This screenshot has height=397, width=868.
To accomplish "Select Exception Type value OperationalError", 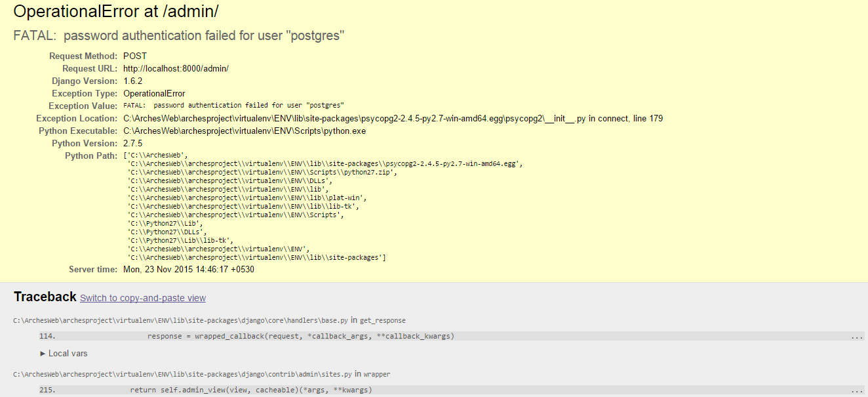I will 154,94.
